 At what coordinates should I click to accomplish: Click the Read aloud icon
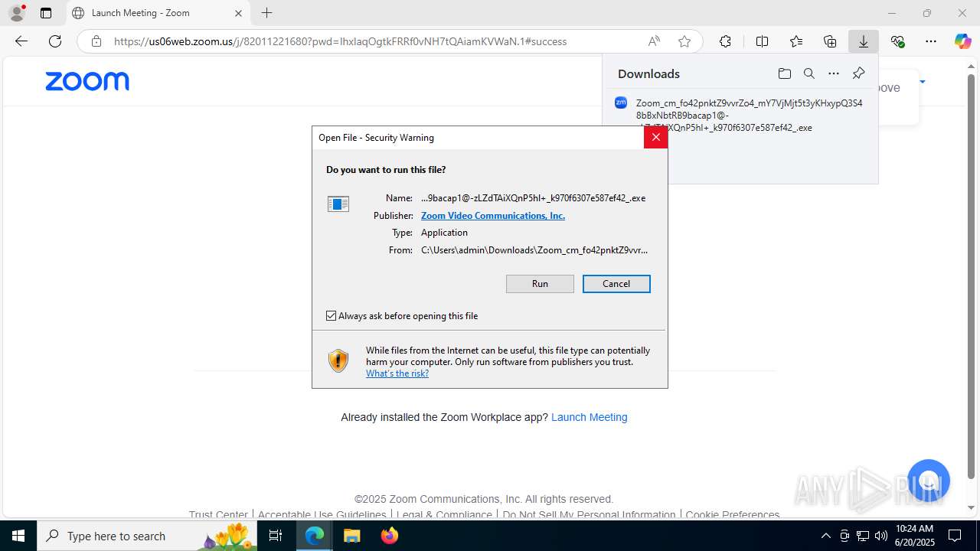(x=654, y=41)
